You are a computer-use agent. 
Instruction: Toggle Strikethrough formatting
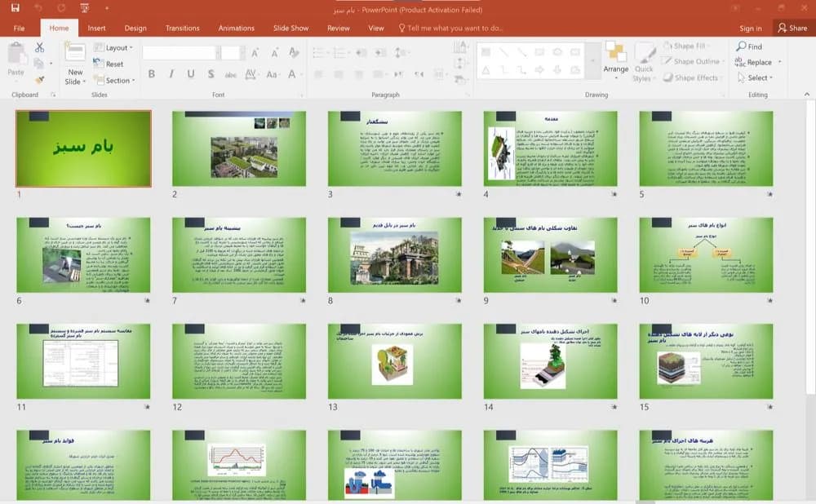231,74
